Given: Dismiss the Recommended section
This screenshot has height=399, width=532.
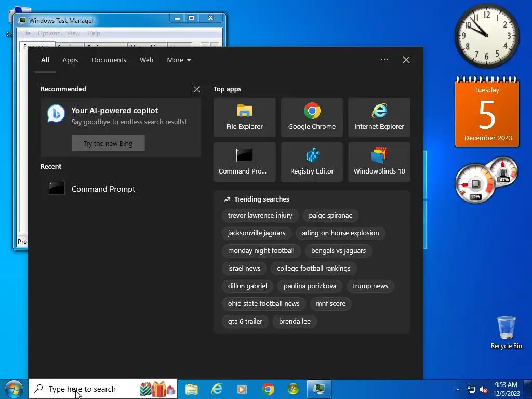Looking at the screenshot, I should click(197, 89).
